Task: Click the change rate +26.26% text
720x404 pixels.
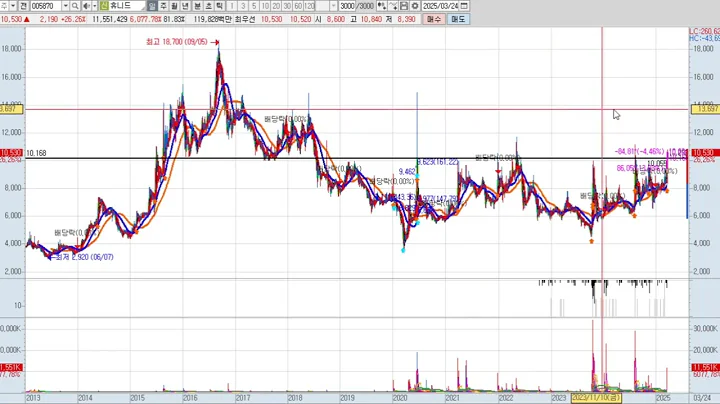Action: pyautogui.click(x=74, y=19)
